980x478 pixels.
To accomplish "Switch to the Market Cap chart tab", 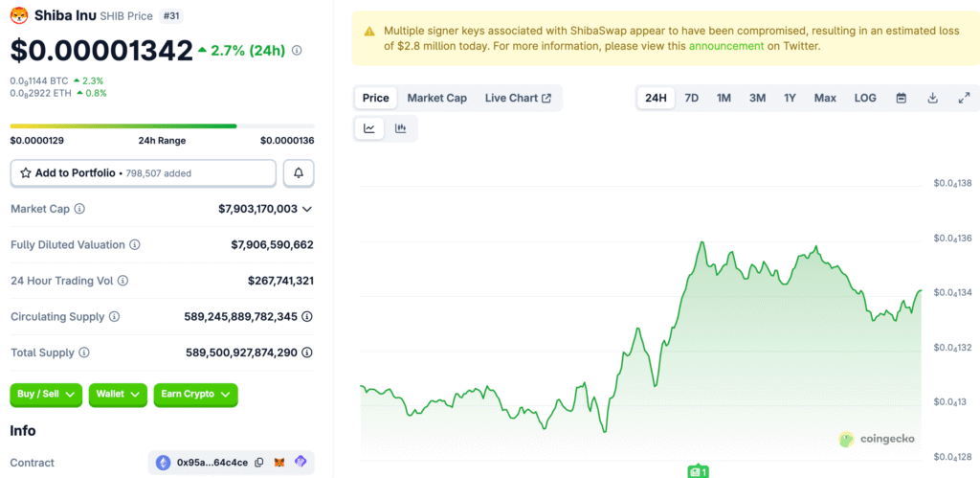I will point(436,99).
